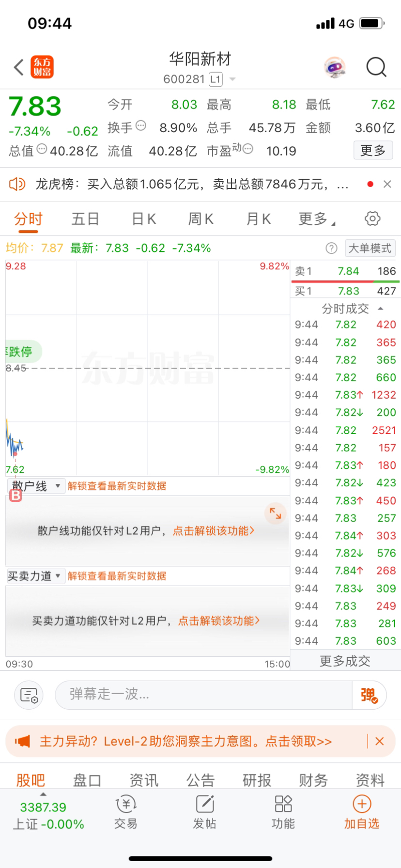Tap the 龙虎榜 speaker announcement icon
The width and height of the screenshot is (401, 868).
point(17,184)
